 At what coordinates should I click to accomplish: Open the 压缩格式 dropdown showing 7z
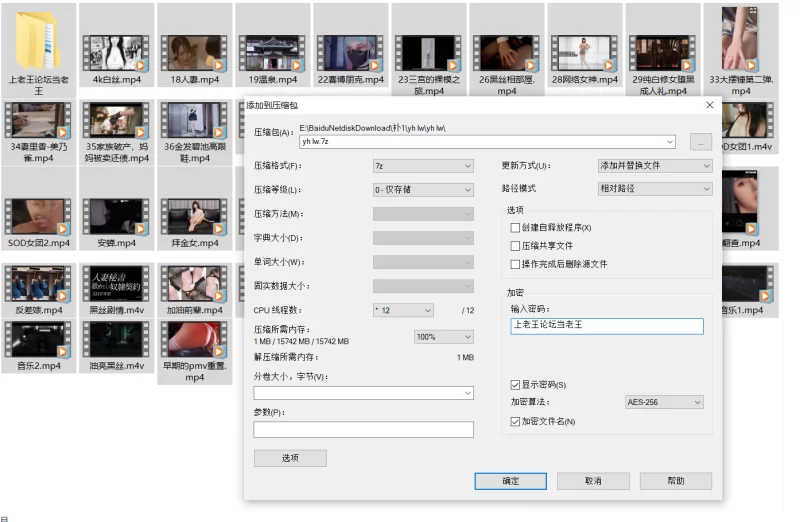(x=422, y=166)
